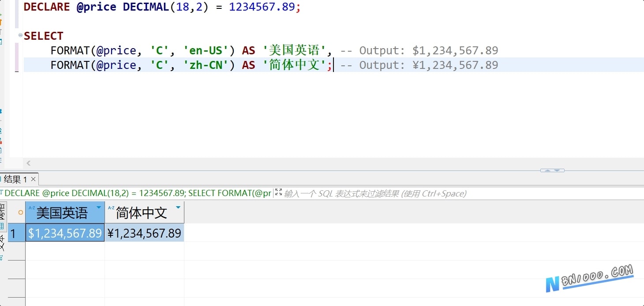Viewport: 644px width, 306px height.
Task: Open the 美国英语 column dropdown arrow
Action: (99, 208)
